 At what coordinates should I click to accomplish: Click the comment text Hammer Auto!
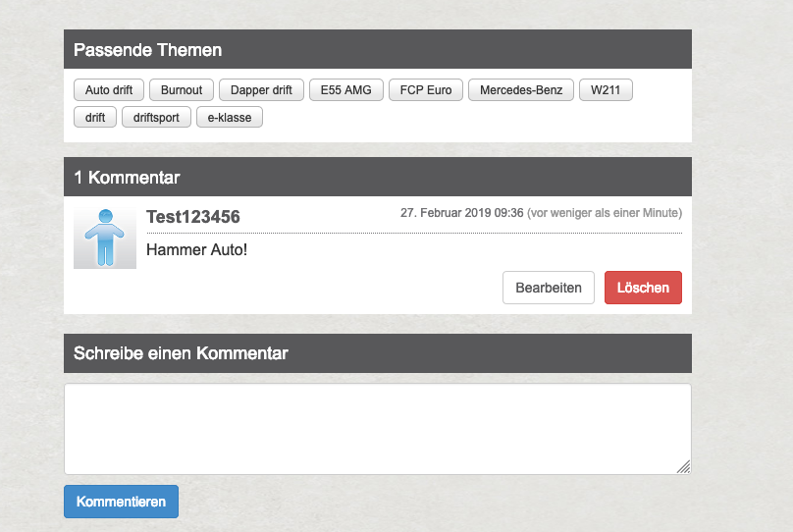(x=196, y=250)
